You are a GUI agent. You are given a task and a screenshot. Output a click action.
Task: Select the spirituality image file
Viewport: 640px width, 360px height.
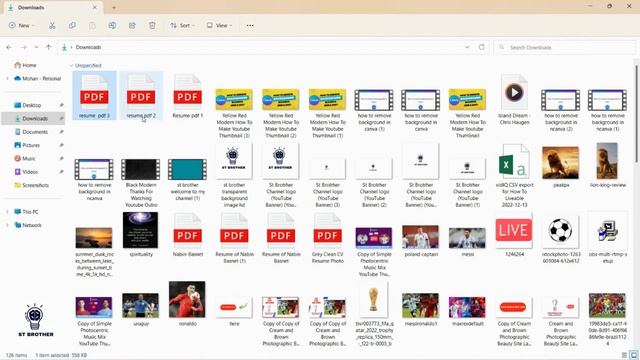141,235
